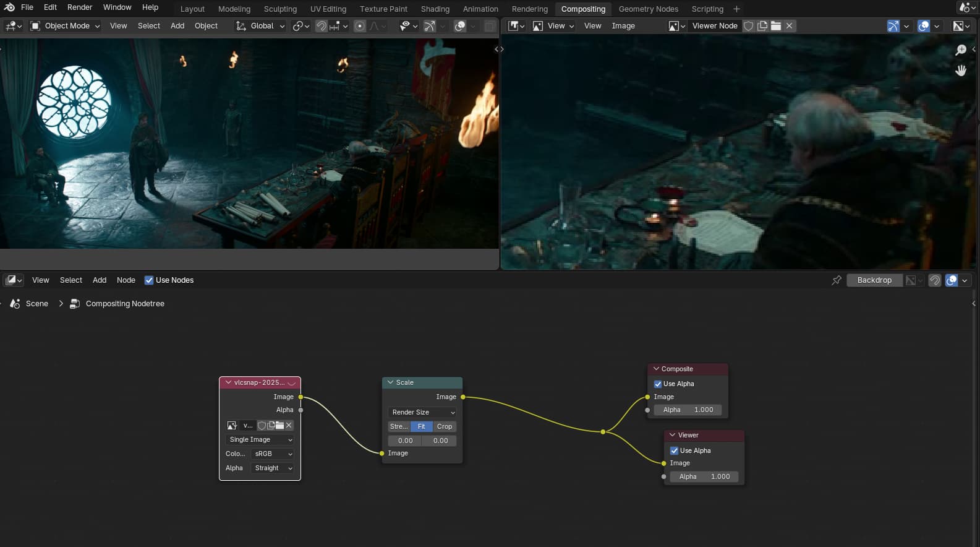
Task: Click the Blender logo icon
Action: coord(9,7)
